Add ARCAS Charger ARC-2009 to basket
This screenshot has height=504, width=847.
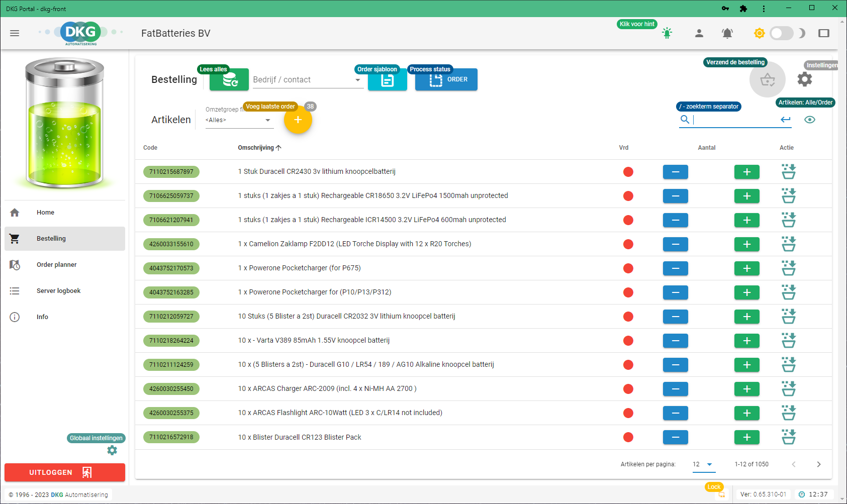coord(789,388)
